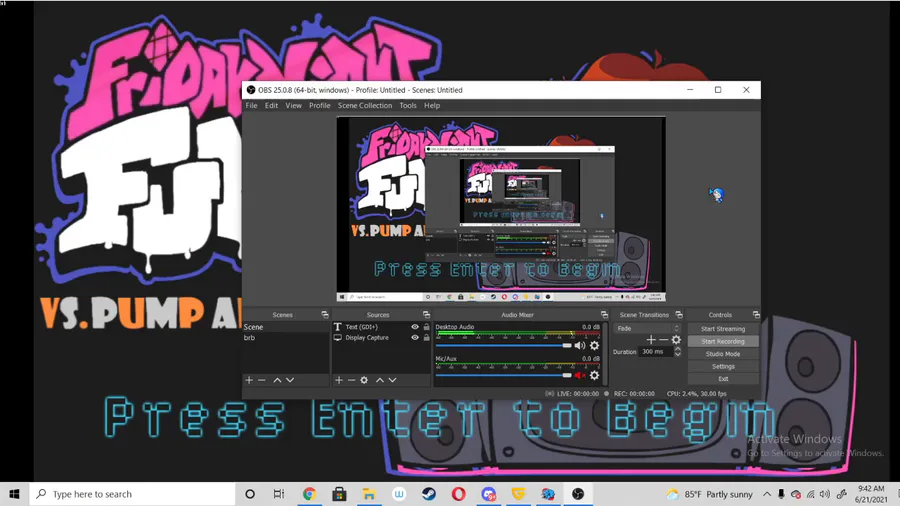Click OBS Studio icon in the taskbar
900x506 pixels.
578,494
